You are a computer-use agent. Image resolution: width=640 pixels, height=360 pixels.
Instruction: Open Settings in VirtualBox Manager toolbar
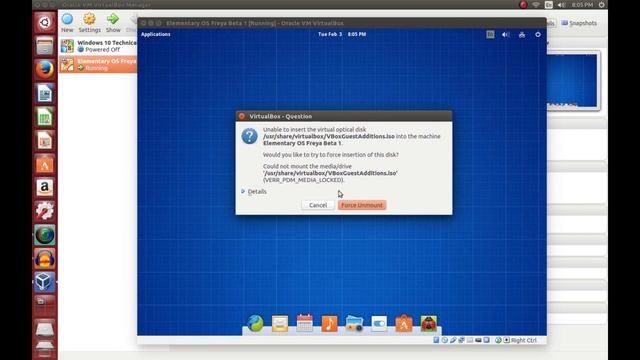[89, 22]
